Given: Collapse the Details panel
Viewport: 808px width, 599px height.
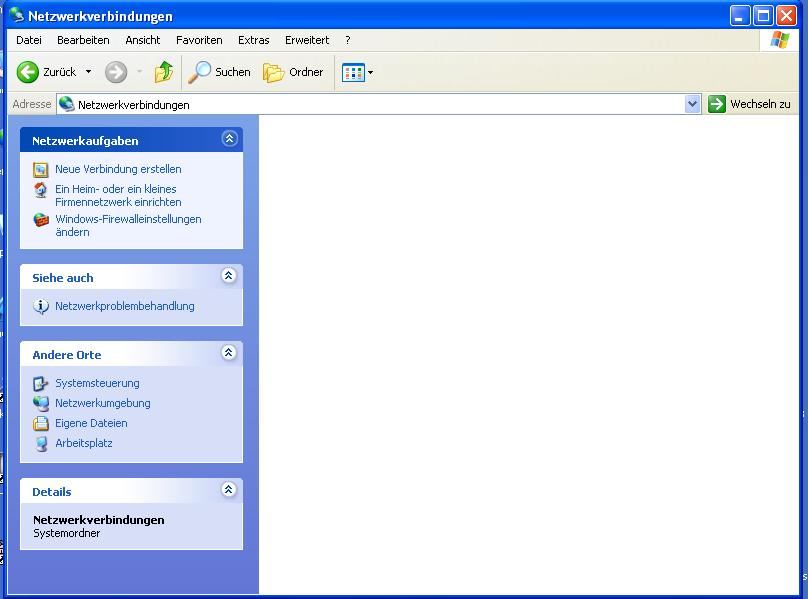Looking at the screenshot, I should [x=229, y=489].
